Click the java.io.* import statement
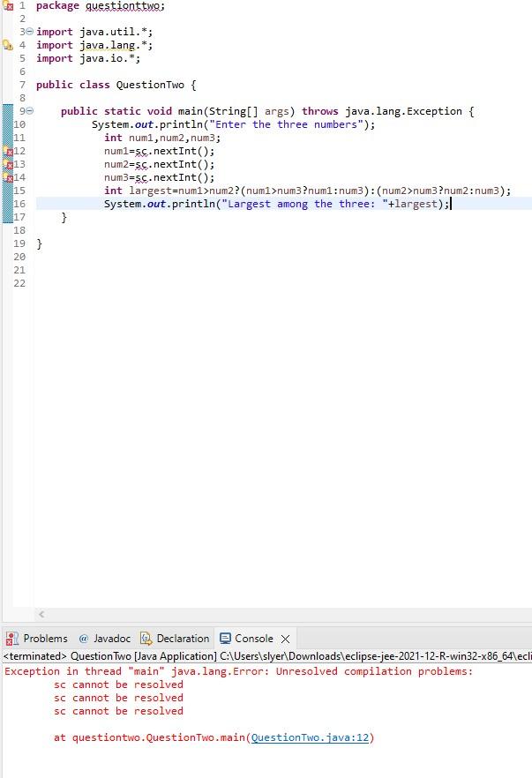This screenshot has width=532, height=778. click(x=88, y=58)
